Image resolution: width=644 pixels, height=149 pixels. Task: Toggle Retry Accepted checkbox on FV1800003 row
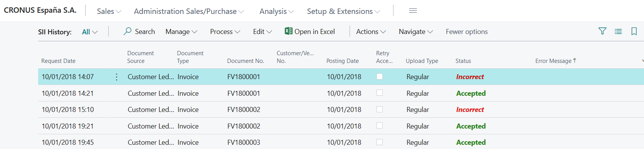(380, 142)
